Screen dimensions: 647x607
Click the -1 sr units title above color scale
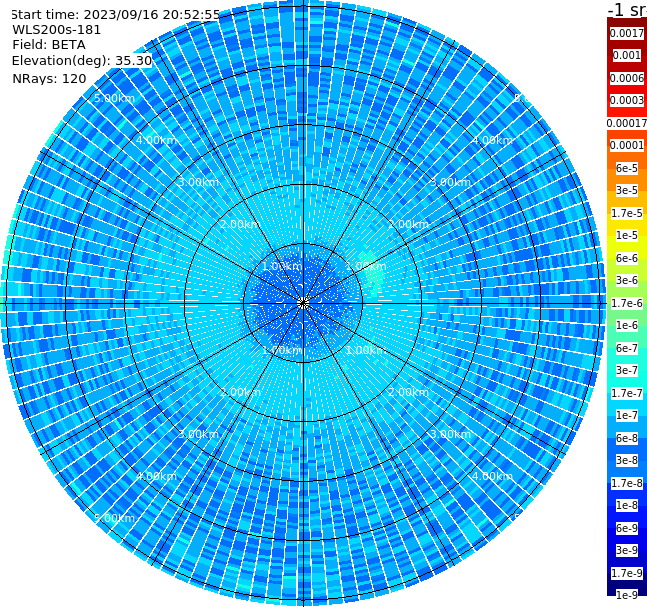[628, 9]
